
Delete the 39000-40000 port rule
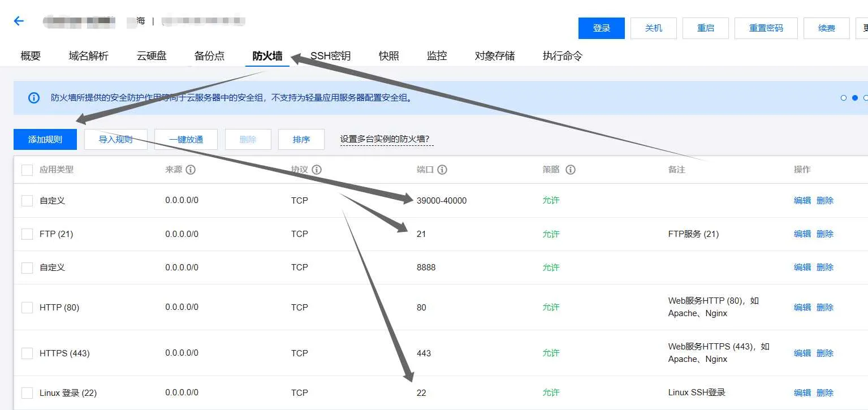tap(825, 201)
